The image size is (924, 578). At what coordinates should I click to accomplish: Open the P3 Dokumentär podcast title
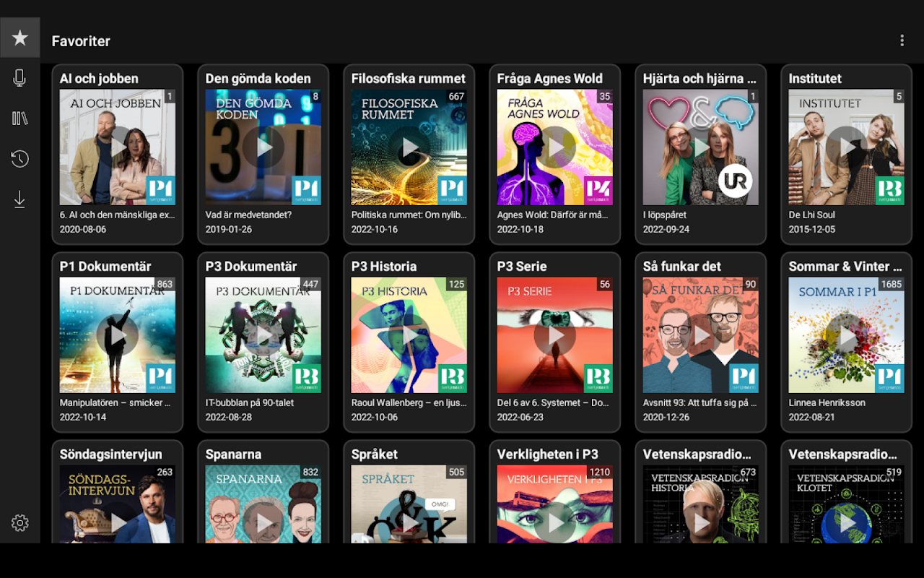[x=253, y=267]
